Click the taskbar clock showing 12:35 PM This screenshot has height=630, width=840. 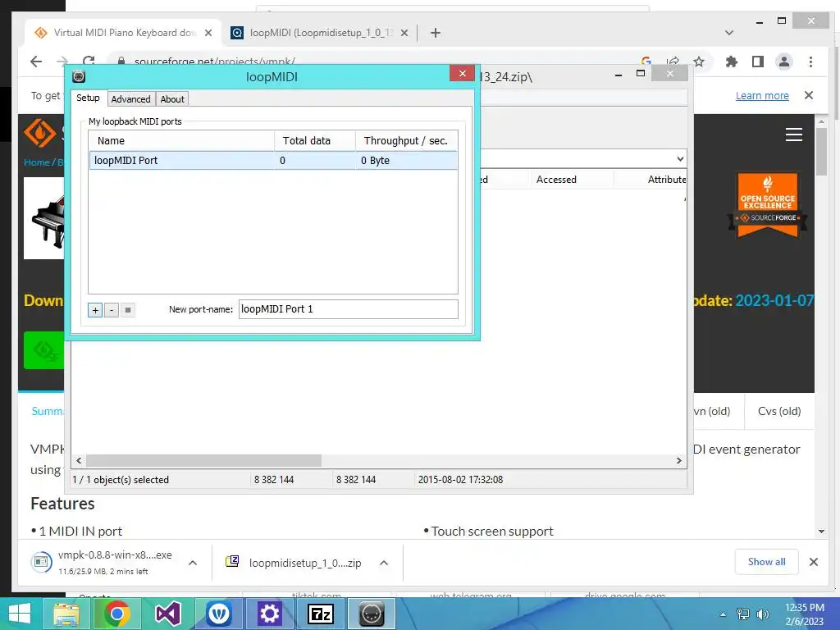click(805, 614)
